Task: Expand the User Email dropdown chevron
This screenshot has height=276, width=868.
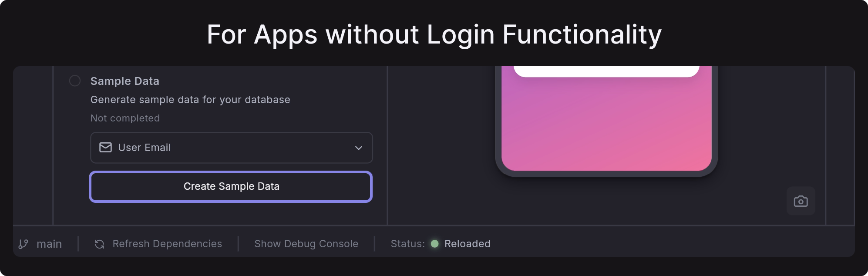Action: tap(358, 148)
